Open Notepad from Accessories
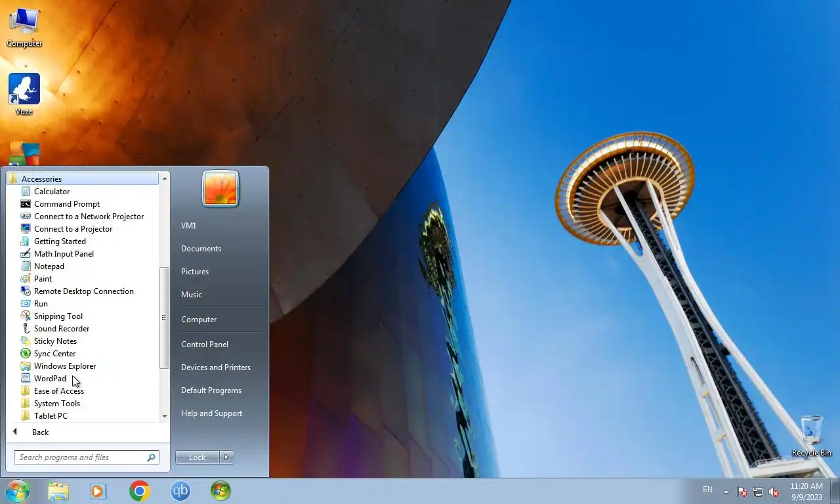The height and width of the screenshot is (504, 840). (x=49, y=266)
